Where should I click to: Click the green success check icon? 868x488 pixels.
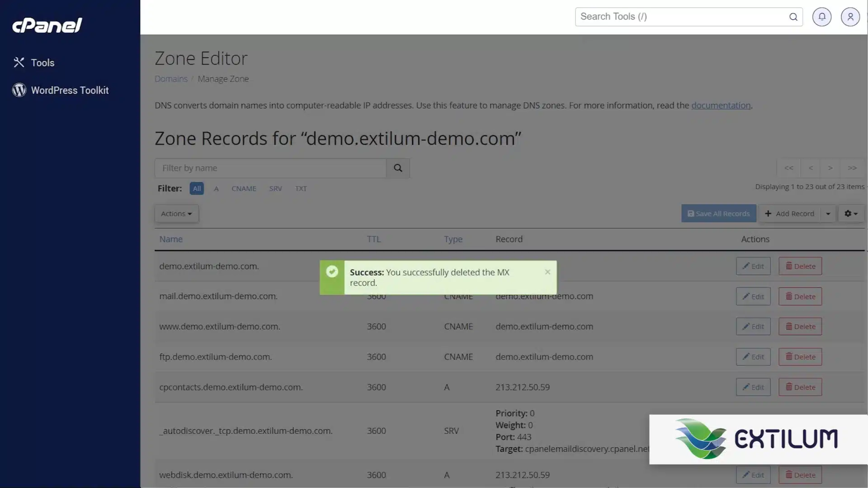[332, 272]
